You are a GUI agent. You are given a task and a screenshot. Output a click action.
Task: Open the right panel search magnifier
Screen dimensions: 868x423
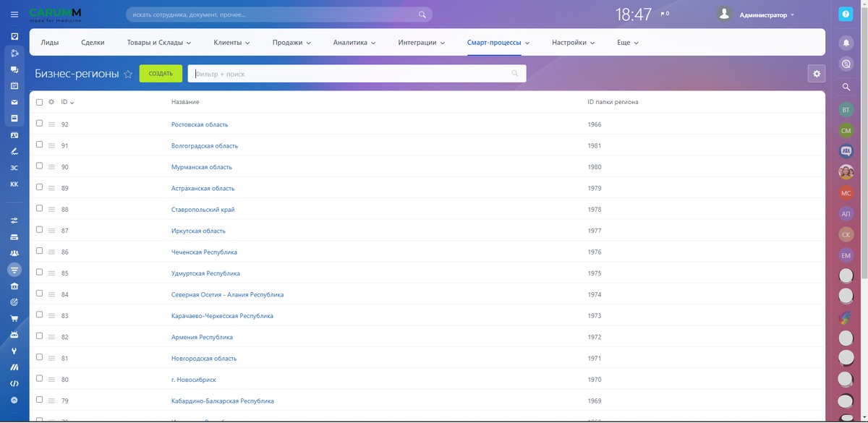click(846, 87)
